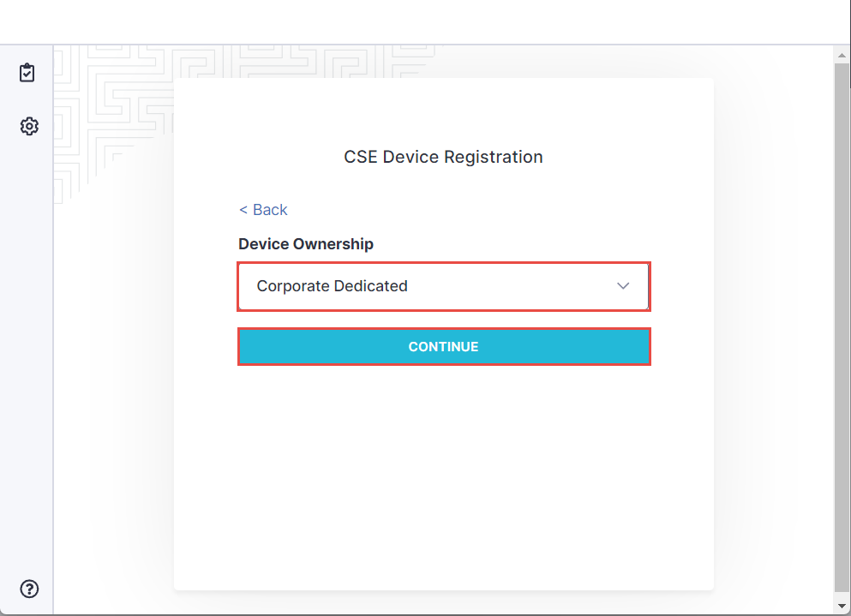This screenshot has height=616, width=851.
Task: Open the settings gear icon
Action: pyautogui.click(x=29, y=127)
